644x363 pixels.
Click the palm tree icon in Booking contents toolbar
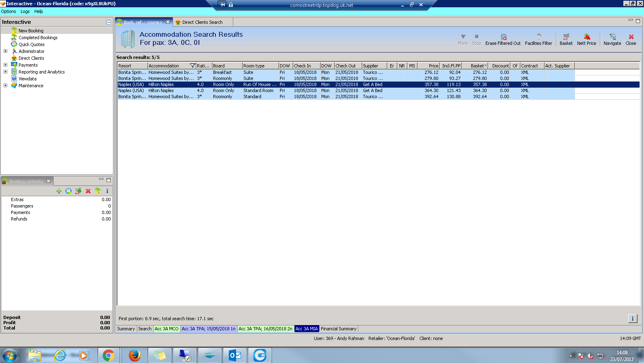point(98,191)
